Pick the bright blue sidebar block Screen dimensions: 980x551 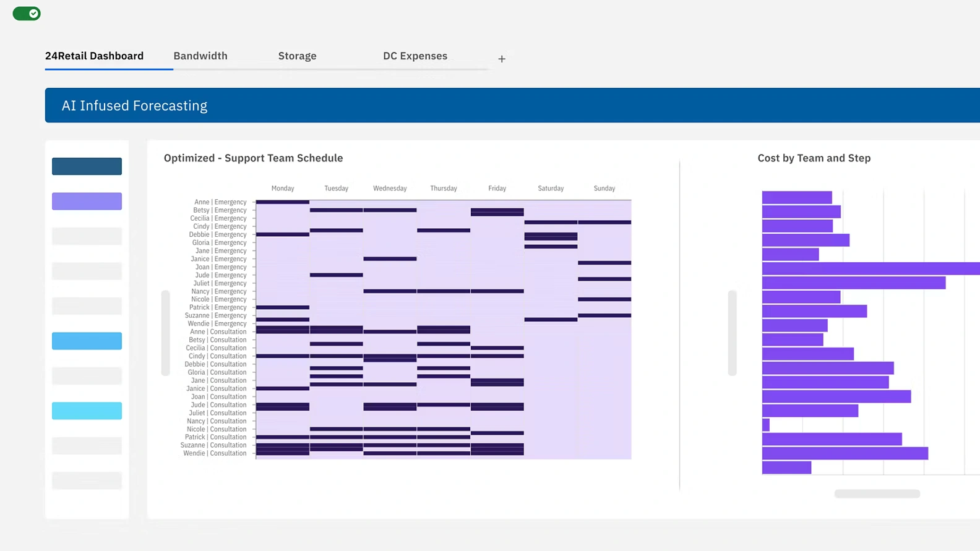[x=87, y=341]
